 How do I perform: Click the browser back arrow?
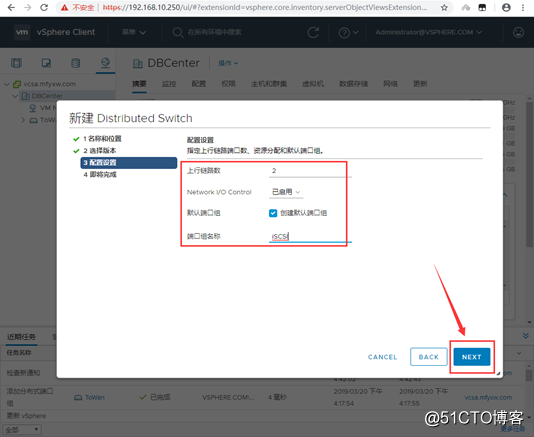[11, 7]
